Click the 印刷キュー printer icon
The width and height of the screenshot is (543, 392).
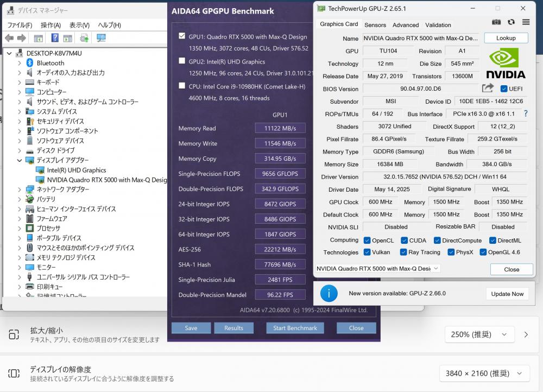tap(30, 287)
